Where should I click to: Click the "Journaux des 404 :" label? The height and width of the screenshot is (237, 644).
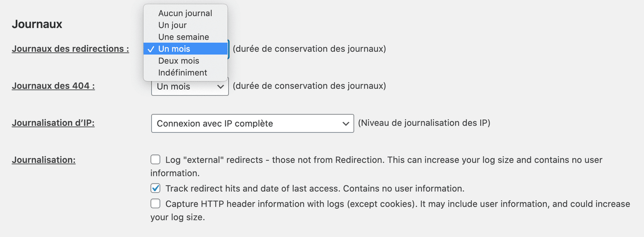point(53,86)
